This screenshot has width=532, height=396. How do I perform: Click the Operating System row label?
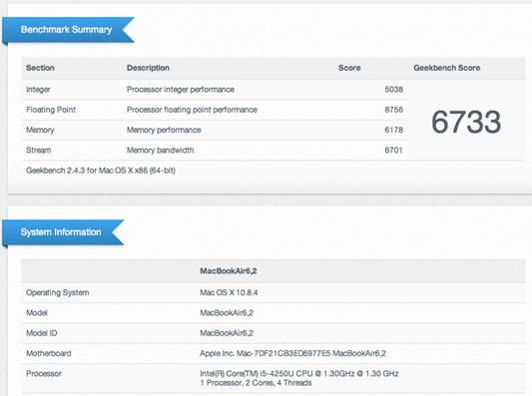(57, 292)
